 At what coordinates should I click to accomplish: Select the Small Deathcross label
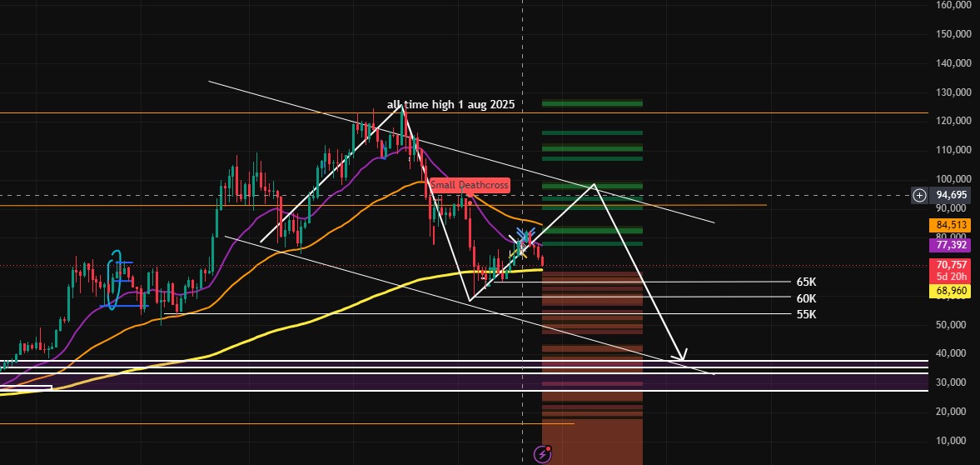(470, 185)
